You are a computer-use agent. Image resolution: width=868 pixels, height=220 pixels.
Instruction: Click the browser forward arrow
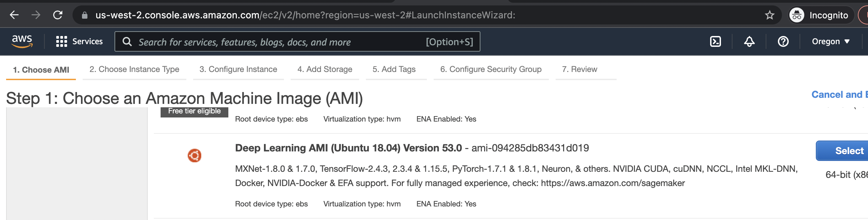coord(36,15)
